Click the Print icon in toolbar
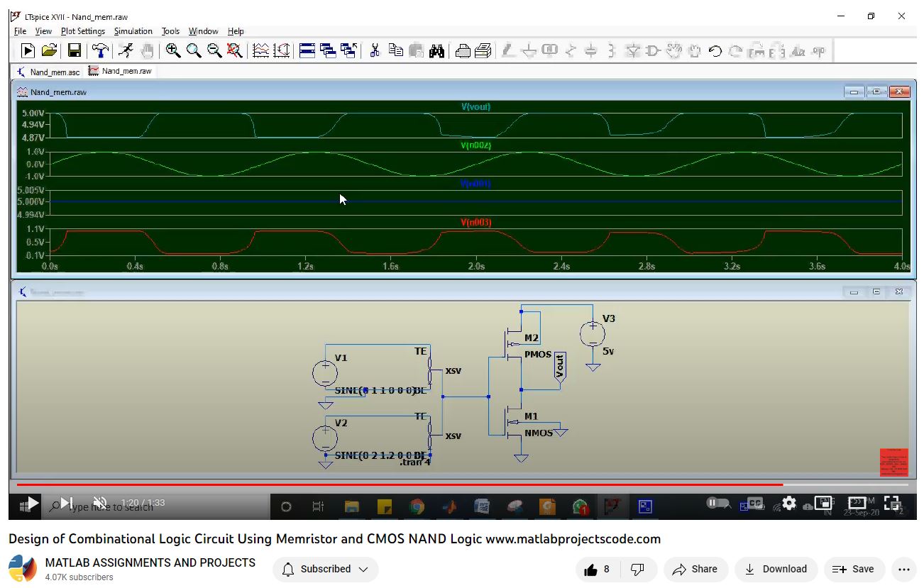Image resolution: width=924 pixels, height=588 pixels. point(463,50)
